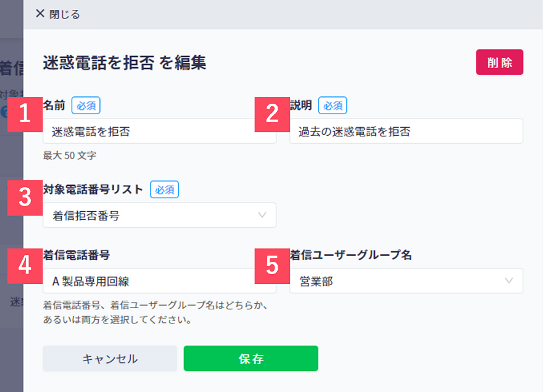Click the X icon beside 閉じる

tap(40, 14)
